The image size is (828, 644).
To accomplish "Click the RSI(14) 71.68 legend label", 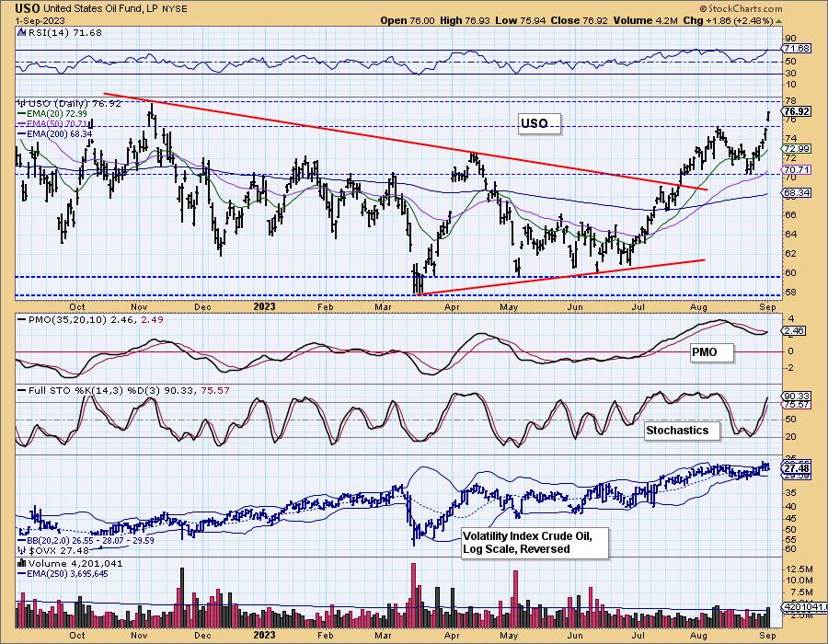I will click(x=59, y=33).
